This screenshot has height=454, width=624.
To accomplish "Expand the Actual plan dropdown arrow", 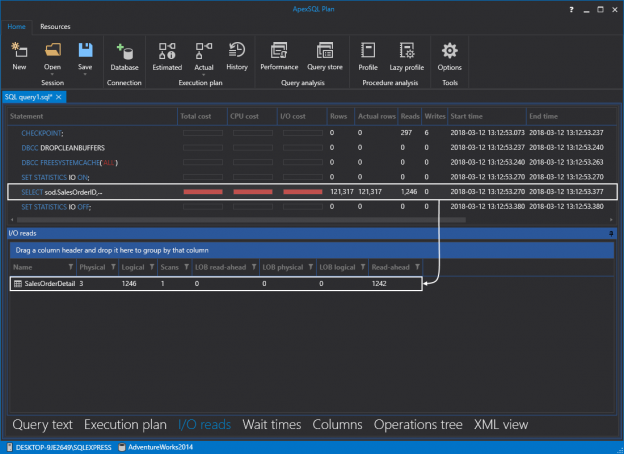I will tap(204, 74).
